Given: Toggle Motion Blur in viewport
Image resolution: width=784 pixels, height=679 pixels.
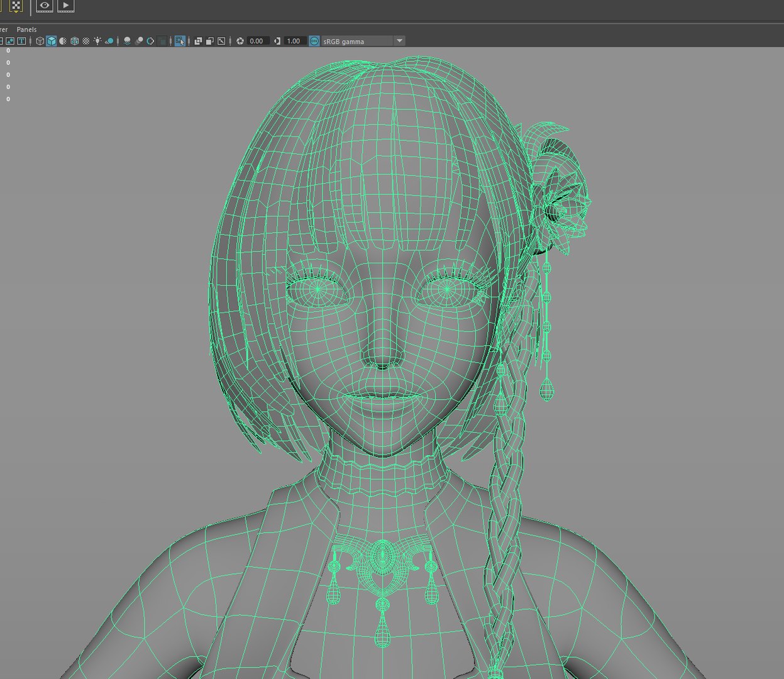Looking at the screenshot, I should [139, 41].
